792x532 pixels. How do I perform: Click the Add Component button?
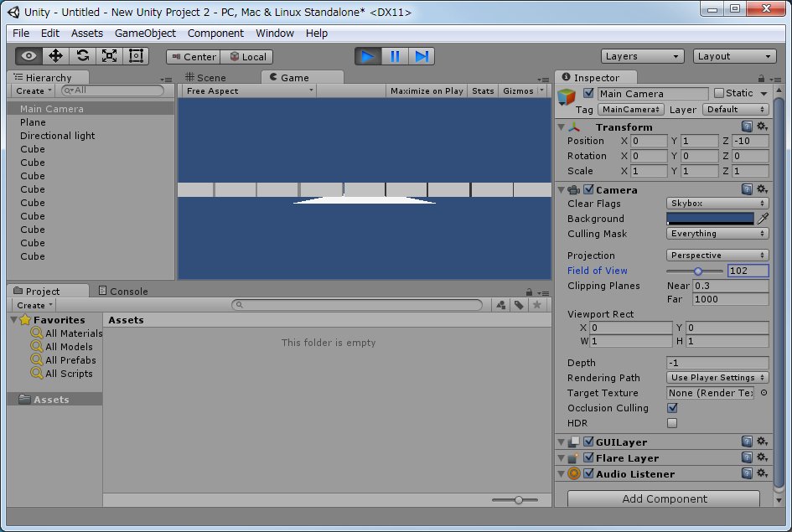(x=664, y=498)
